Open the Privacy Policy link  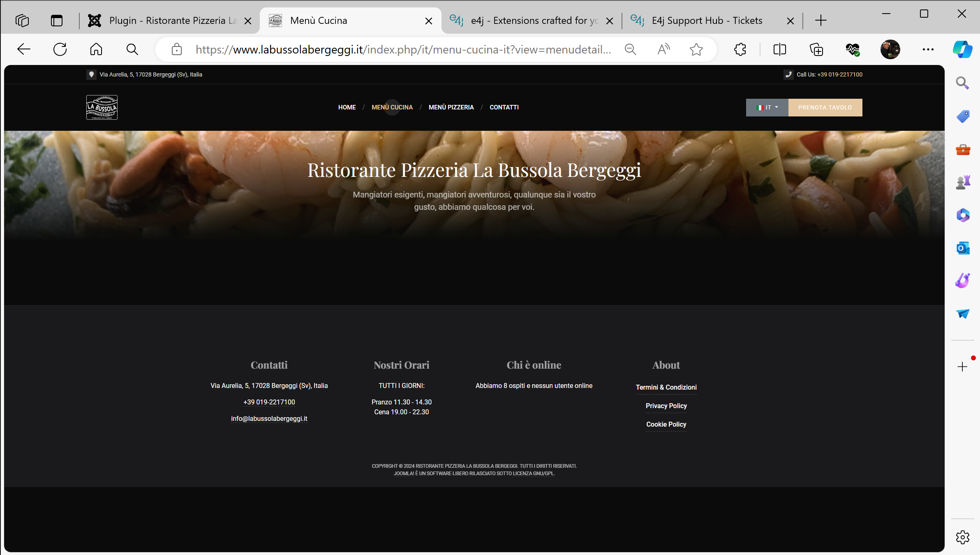click(666, 406)
